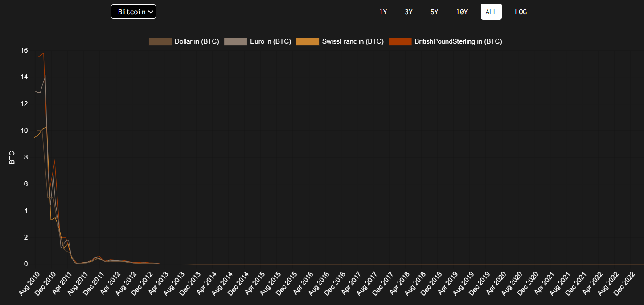Screen dimensions: 644x305
Task: Switch to 10Y time range
Action: [x=462, y=12]
